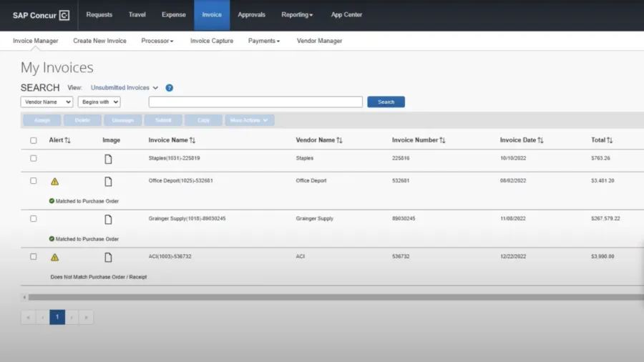Image resolution: width=644 pixels, height=362 pixels.
Task: Sort by Invoice Date column arrows
Action: [540, 140]
